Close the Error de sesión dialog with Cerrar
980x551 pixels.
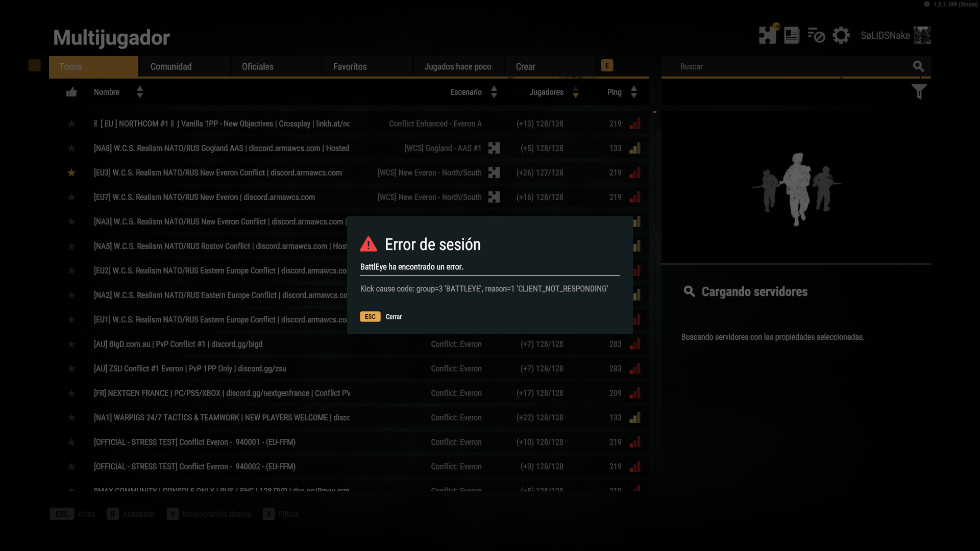click(394, 317)
